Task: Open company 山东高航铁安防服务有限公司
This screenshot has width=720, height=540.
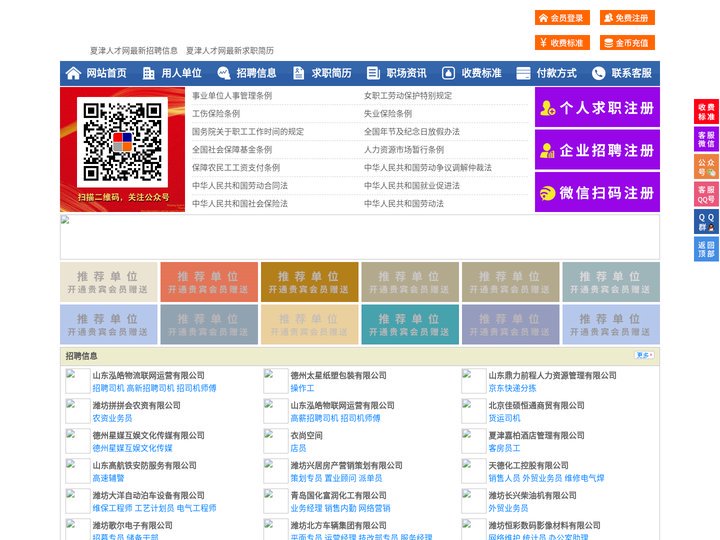Action: (x=144, y=465)
